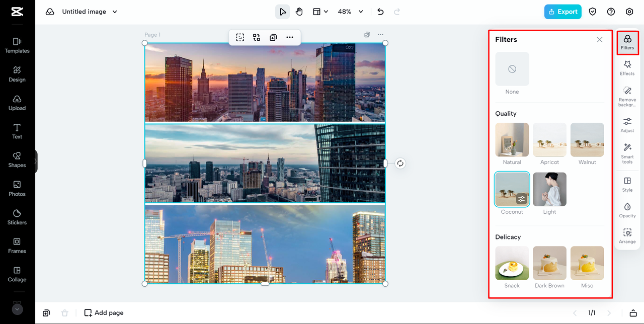Click the Page 1 label
This screenshot has height=324, width=644.
pos(152,35)
